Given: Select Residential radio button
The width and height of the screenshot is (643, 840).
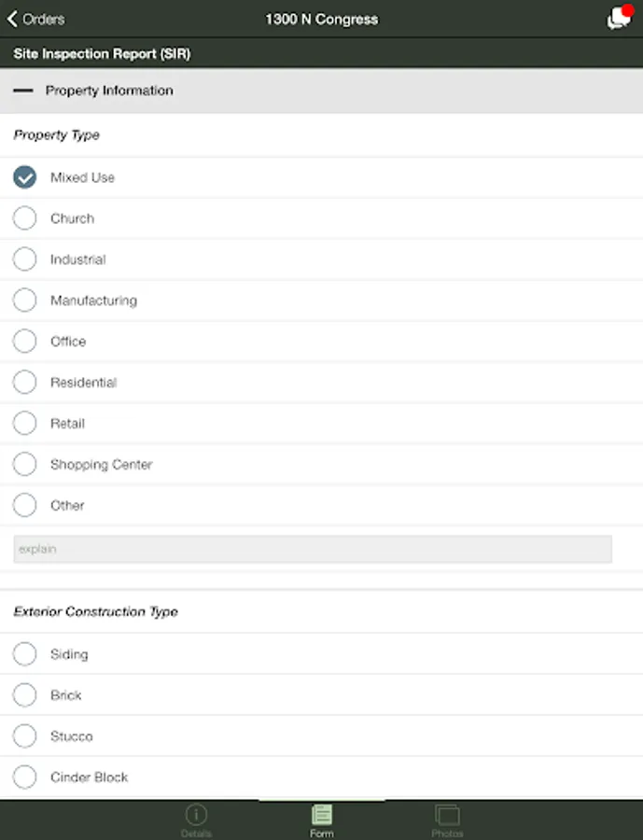Looking at the screenshot, I should click(25, 383).
